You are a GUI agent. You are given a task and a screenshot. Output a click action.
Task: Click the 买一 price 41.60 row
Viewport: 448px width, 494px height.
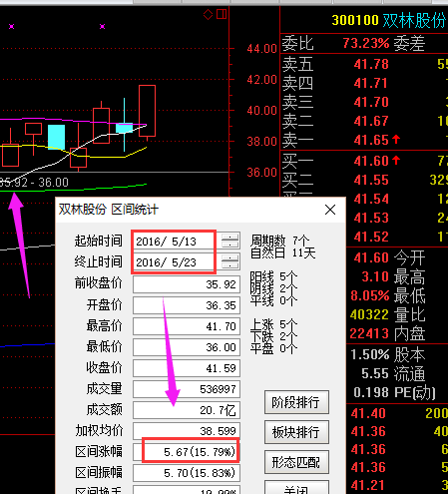(x=364, y=161)
